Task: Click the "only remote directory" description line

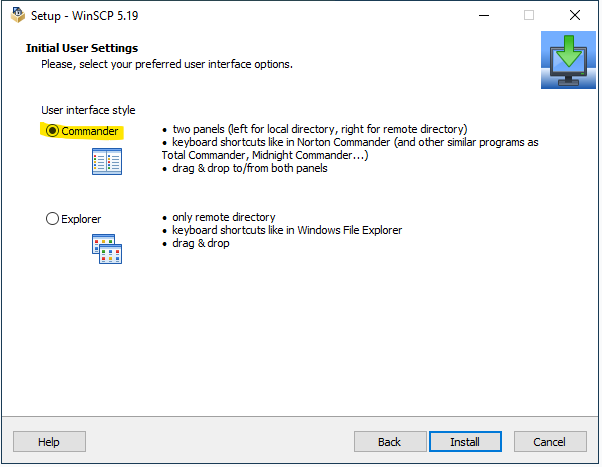Action: coord(223,217)
